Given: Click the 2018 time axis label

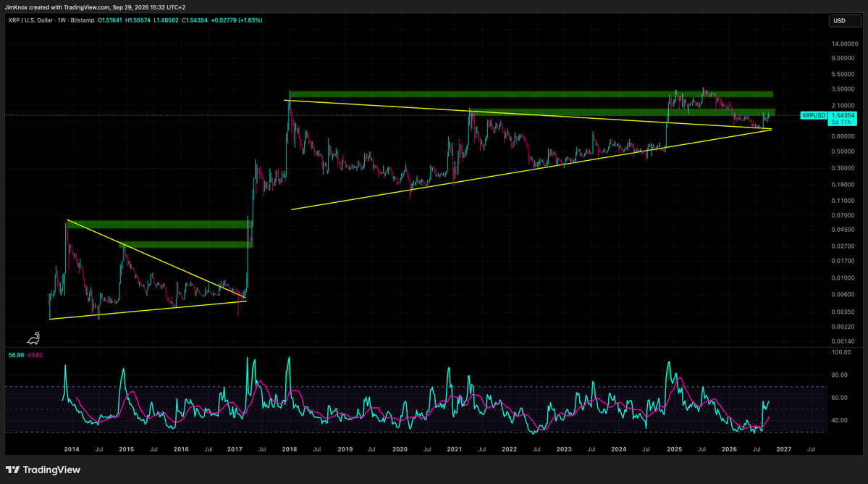Looking at the screenshot, I should point(290,449).
